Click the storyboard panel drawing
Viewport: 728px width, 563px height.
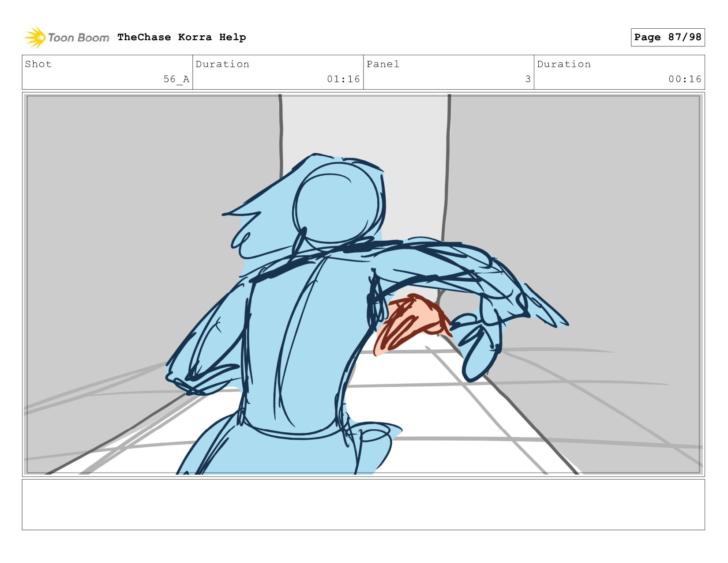(363, 284)
